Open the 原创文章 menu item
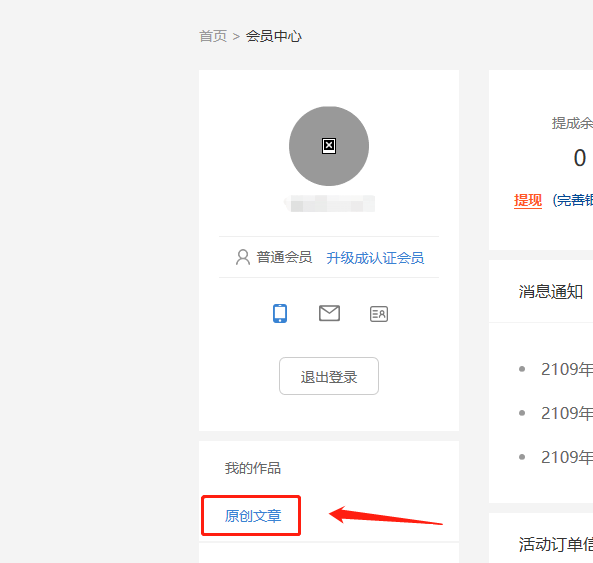The height and width of the screenshot is (563, 593). click(253, 516)
